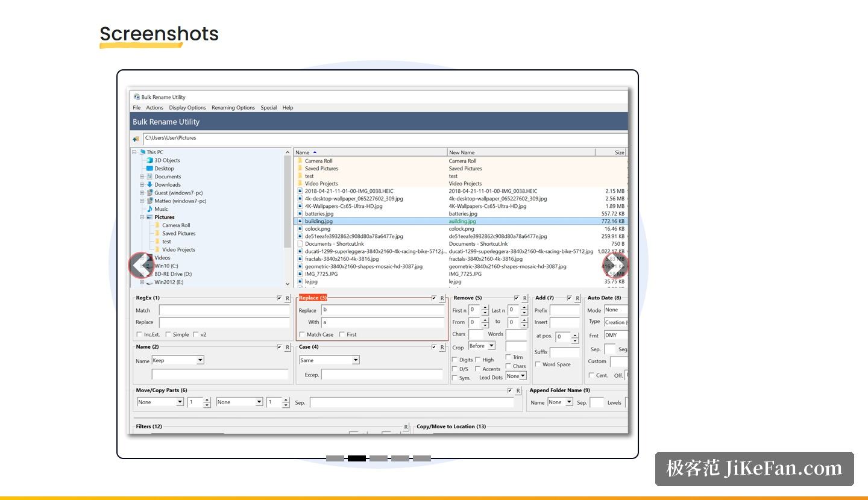Open the Special menu
Image resolution: width=868 pixels, height=500 pixels.
269,108
